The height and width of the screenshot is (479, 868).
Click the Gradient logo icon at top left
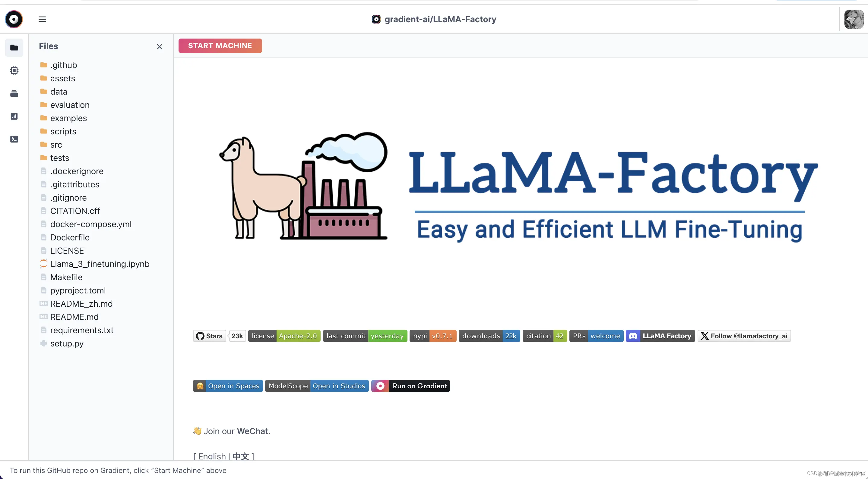[x=14, y=19]
